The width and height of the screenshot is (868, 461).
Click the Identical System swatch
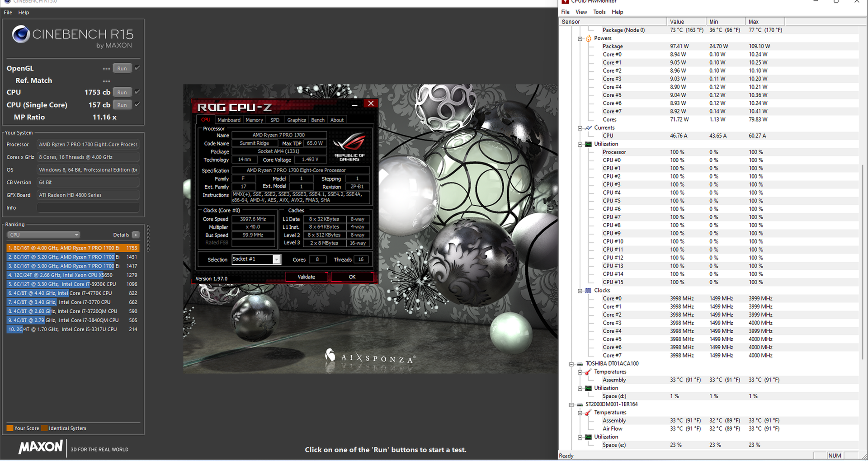point(44,428)
